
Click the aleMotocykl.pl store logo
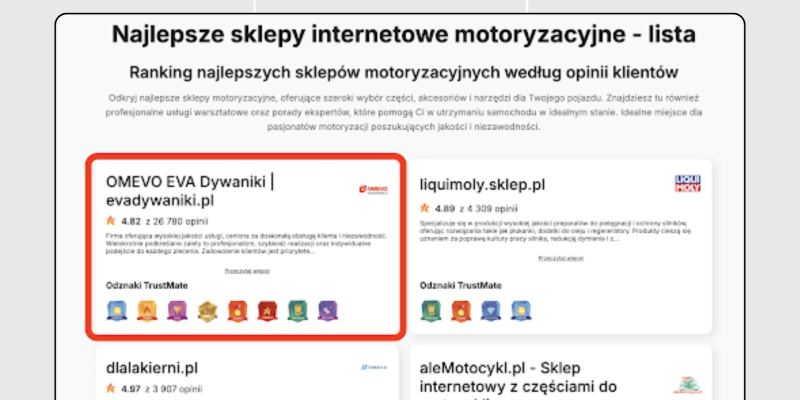pyautogui.click(x=685, y=386)
